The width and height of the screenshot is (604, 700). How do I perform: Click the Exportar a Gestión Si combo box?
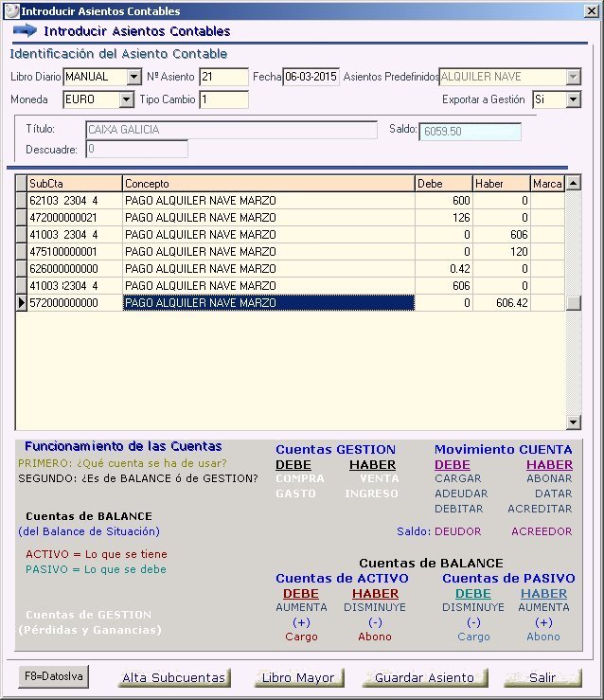pos(557,99)
